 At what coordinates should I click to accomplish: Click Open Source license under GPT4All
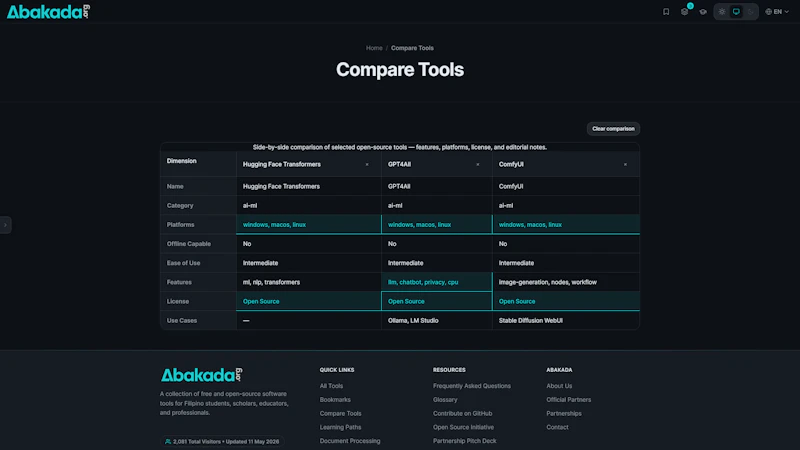click(x=437, y=302)
